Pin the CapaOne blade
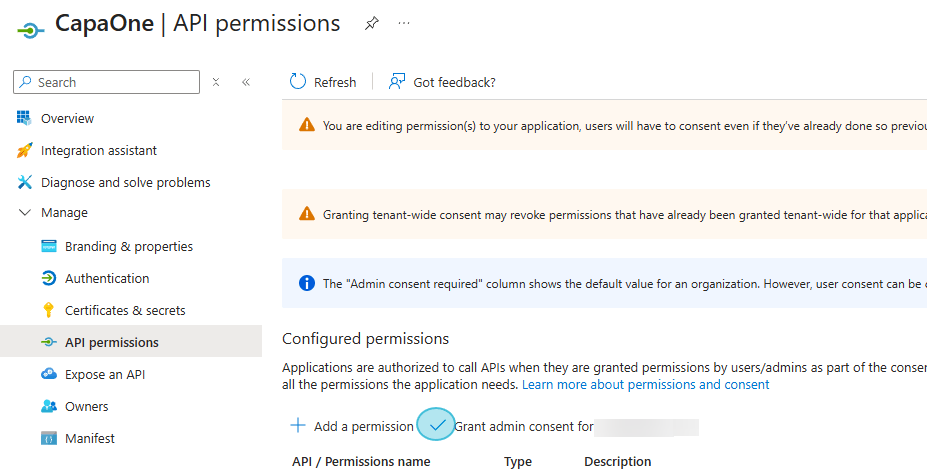927x474 pixels. 371,24
